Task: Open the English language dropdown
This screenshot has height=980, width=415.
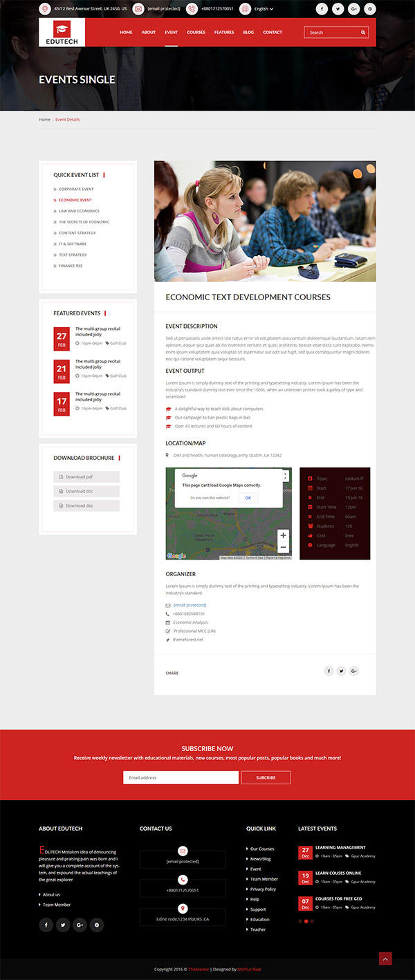Action: [x=264, y=9]
